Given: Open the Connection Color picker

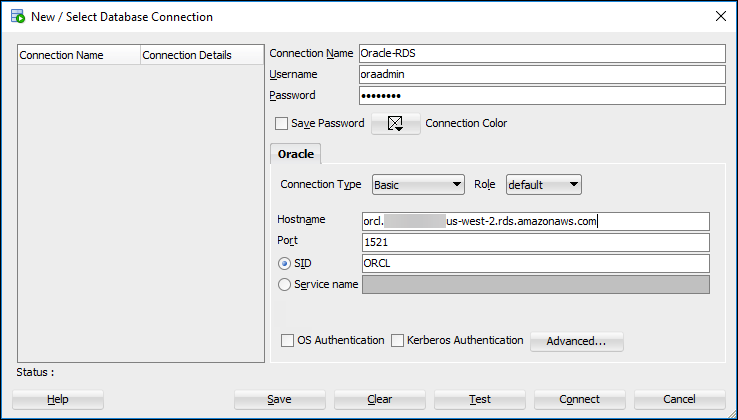Looking at the screenshot, I should point(395,124).
